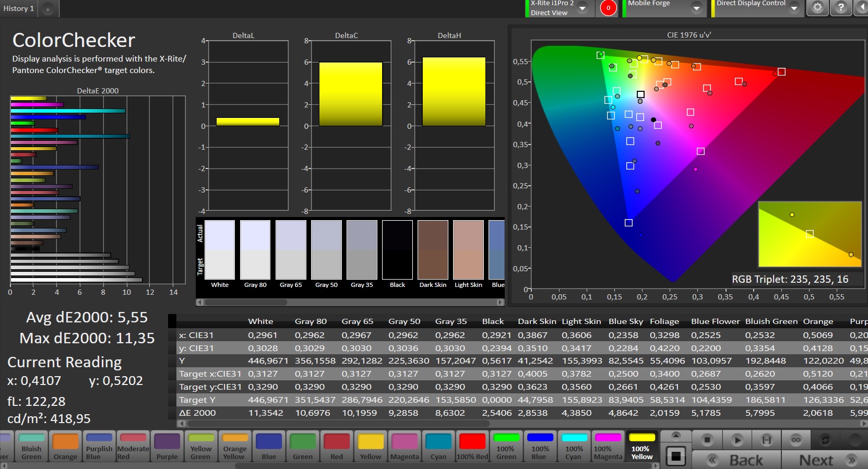Go Back to previous workflow page

[736, 460]
